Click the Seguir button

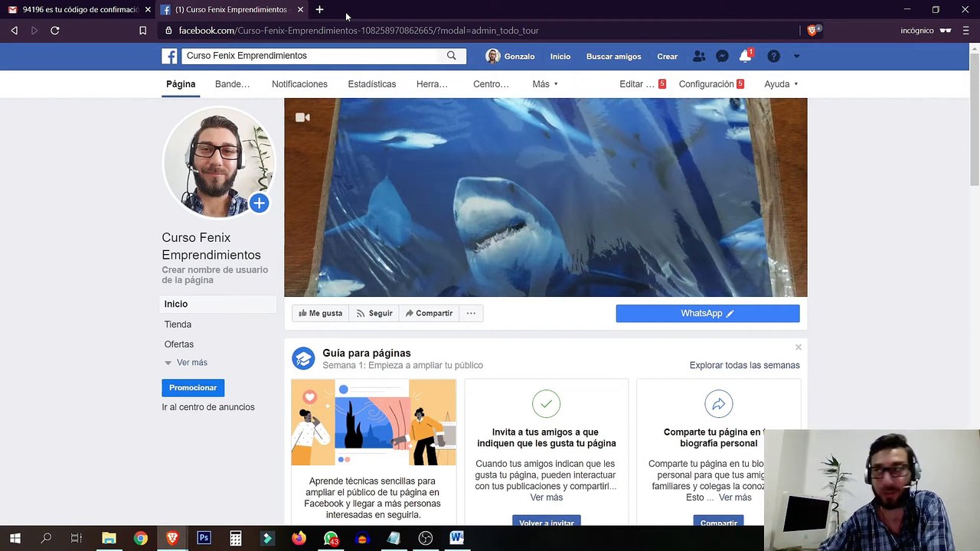374,313
